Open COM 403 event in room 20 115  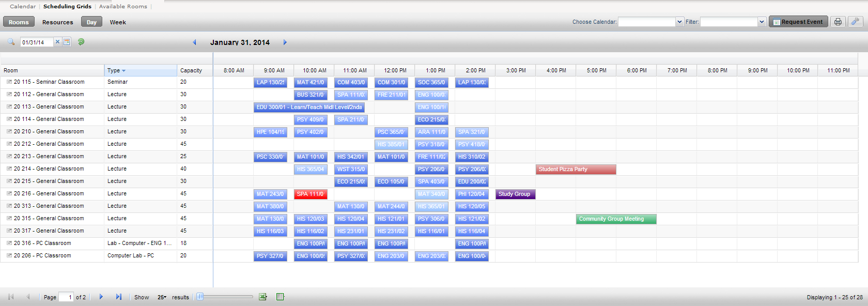coord(351,82)
